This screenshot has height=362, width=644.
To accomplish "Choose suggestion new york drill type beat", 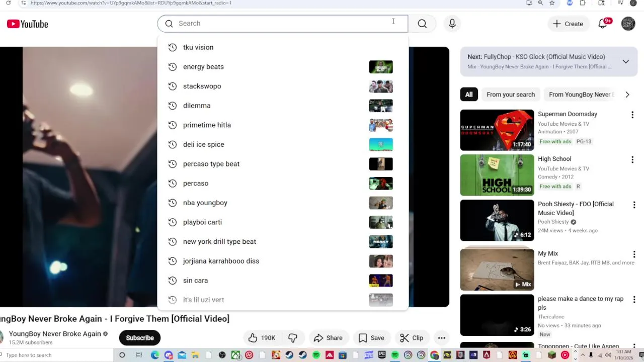I will tap(283, 242).
